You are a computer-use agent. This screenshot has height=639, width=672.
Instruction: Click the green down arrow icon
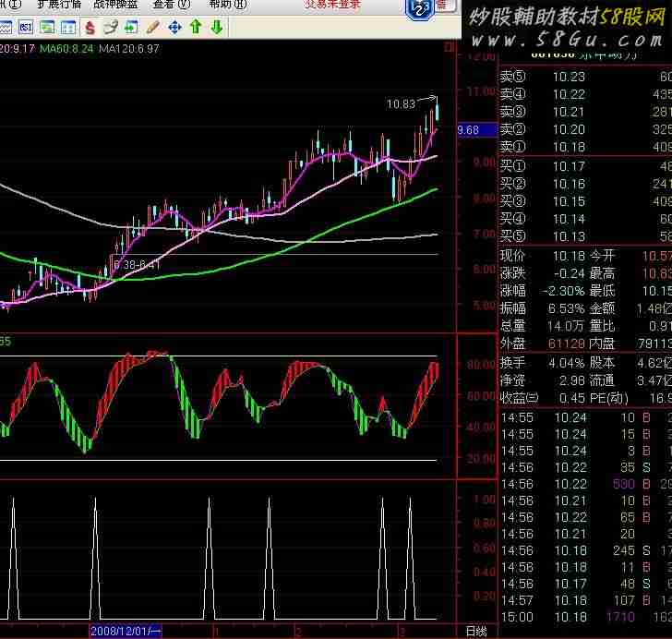pos(217,27)
